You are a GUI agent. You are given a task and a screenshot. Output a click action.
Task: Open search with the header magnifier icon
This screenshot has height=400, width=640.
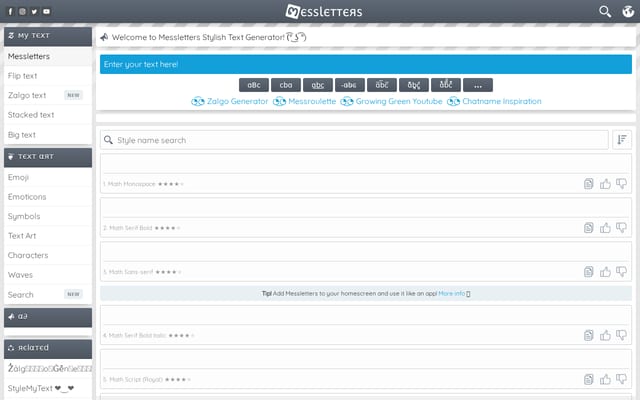(x=605, y=11)
